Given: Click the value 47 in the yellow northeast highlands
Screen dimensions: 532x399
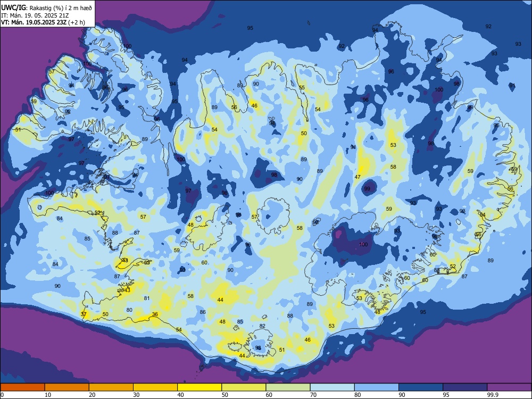Looking at the screenshot, I should [358, 177].
